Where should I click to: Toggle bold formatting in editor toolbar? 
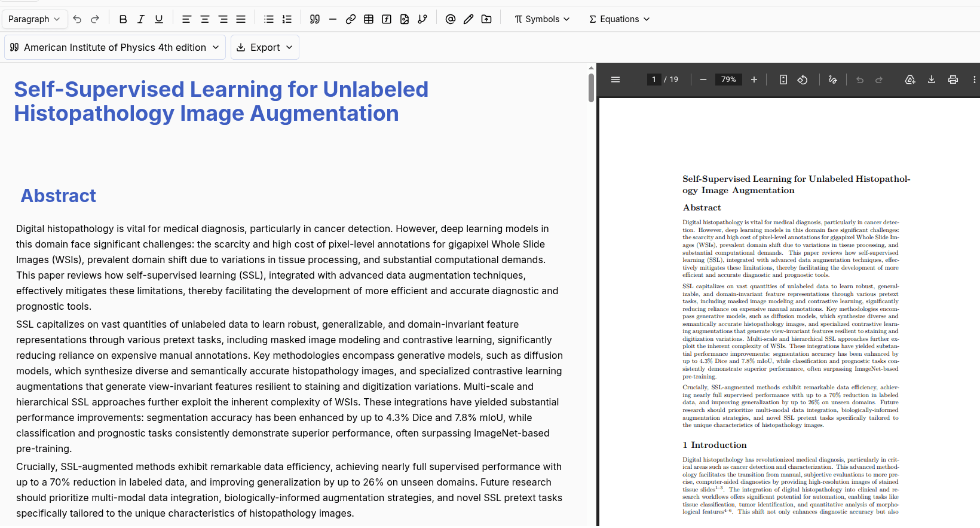point(123,19)
